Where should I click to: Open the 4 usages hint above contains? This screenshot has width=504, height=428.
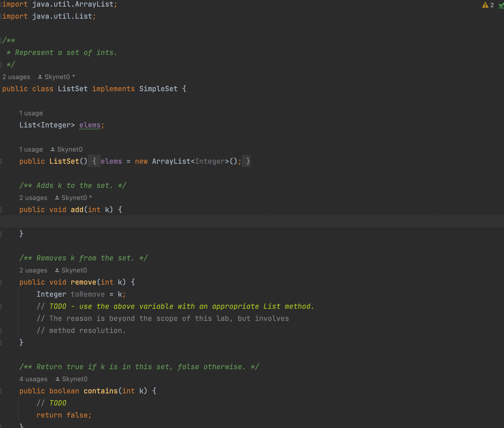coord(33,379)
